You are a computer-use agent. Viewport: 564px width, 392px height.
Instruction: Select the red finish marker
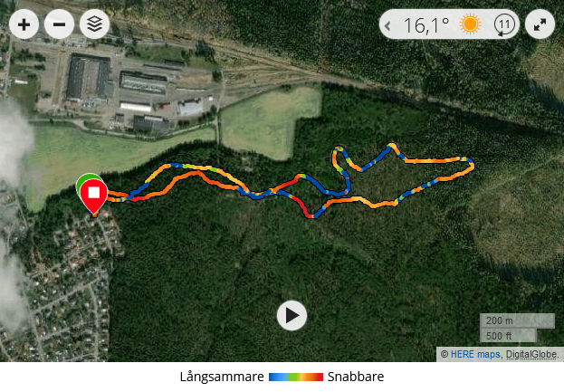tap(94, 197)
